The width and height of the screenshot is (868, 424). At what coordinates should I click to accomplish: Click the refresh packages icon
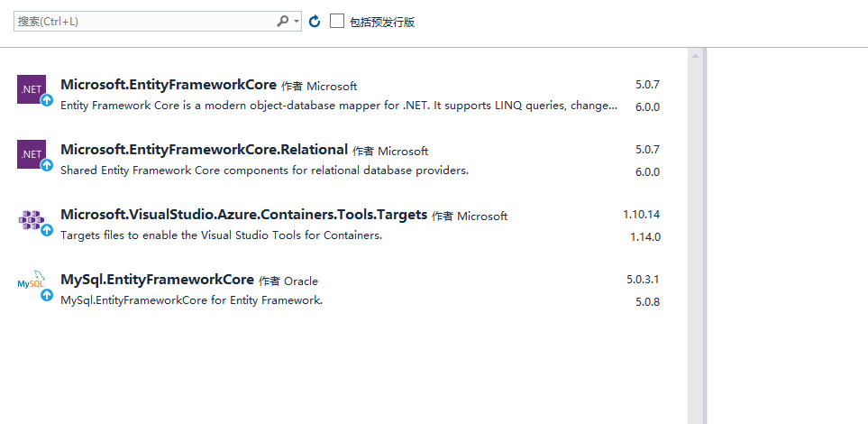[x=315, y=21]
